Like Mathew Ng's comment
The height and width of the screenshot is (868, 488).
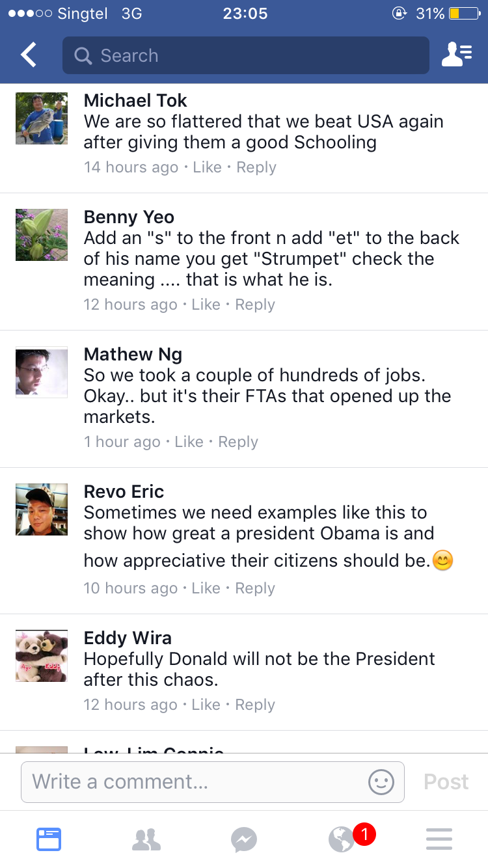(189, 442)
